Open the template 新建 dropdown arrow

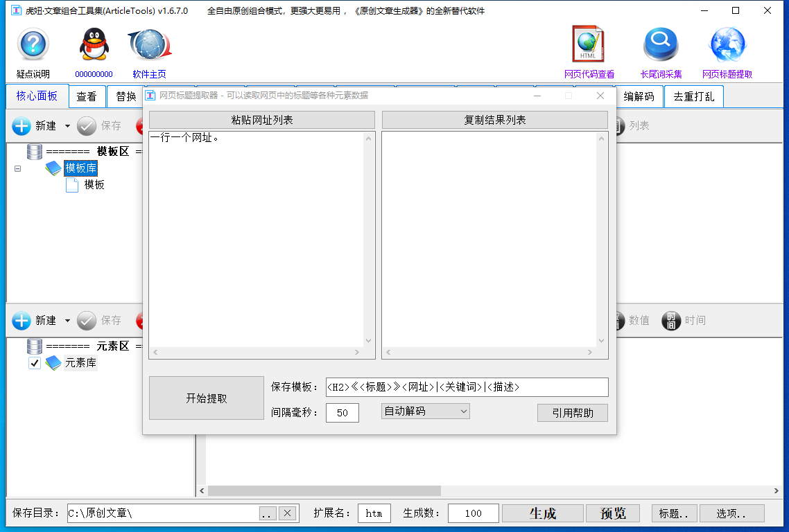(67, 126)
